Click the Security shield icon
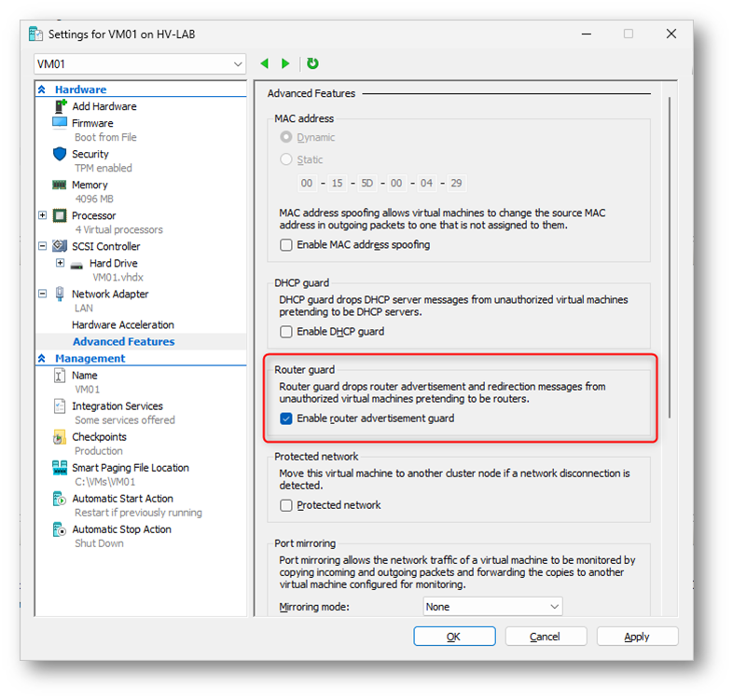733x700 pixels. pyautogui.click(x=60, y=154)
